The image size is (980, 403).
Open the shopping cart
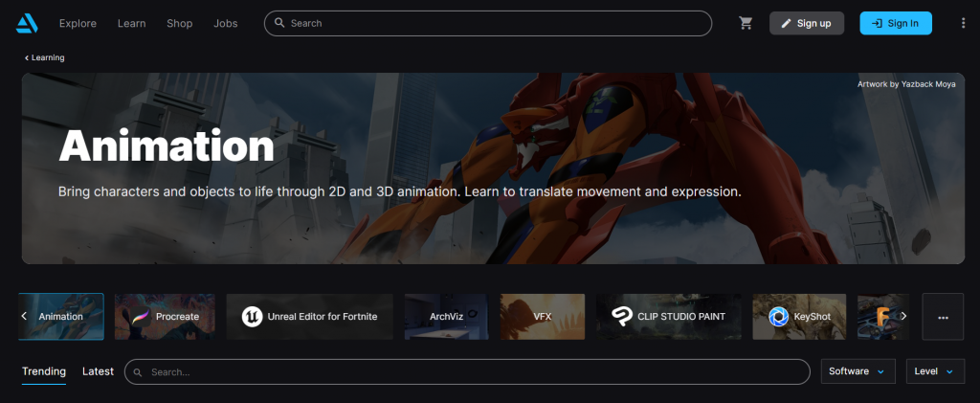746,23
